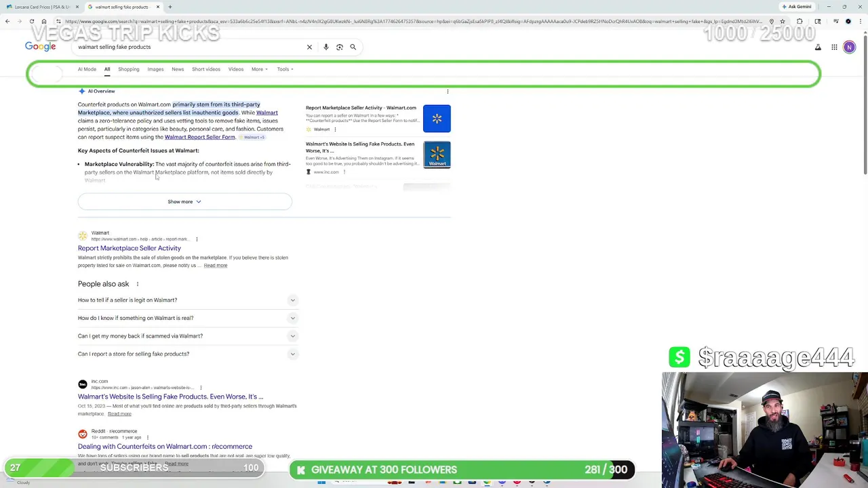Image resolution: width=868 pixels, height=488 pixels.
Task: Open Report Marketplace Seller Activity result
Action: [x=130, y=248]
